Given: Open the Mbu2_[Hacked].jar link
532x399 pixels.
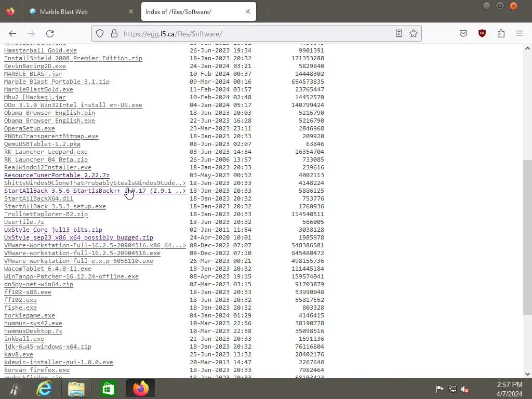Looking at the screenshot, I should click(35, 97).
